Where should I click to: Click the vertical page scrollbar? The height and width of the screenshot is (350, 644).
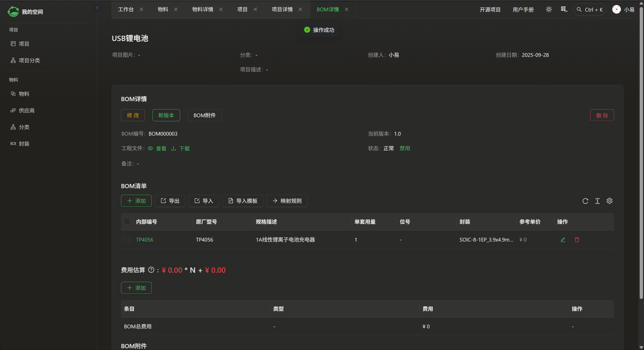641,151
